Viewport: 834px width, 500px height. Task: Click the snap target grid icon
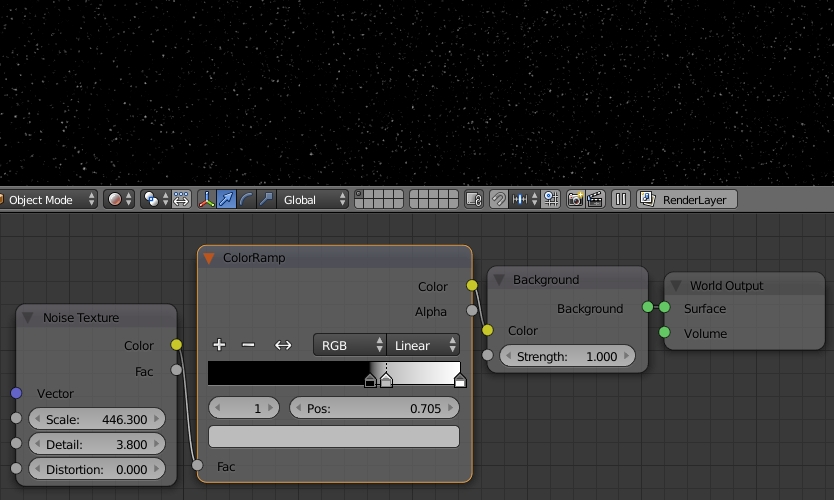pyautogui.click(x=551, y=199)
